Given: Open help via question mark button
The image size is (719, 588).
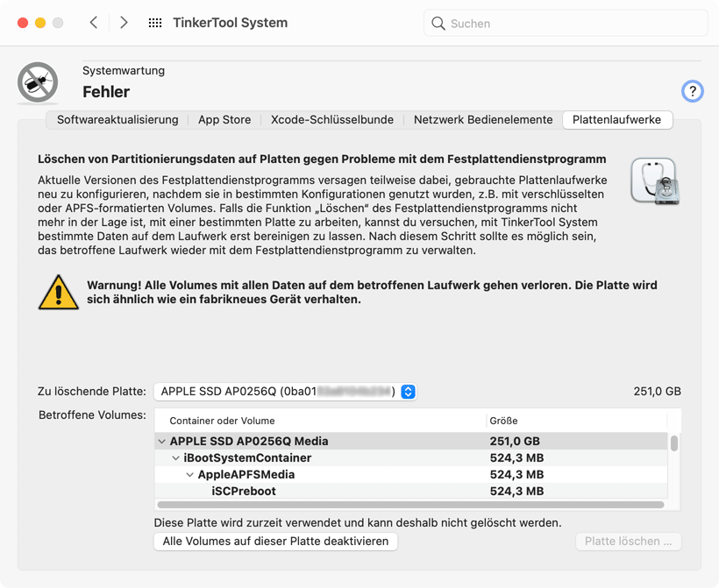Looking at the screenshot, I should pyautogui.click(x=693, y=91).
